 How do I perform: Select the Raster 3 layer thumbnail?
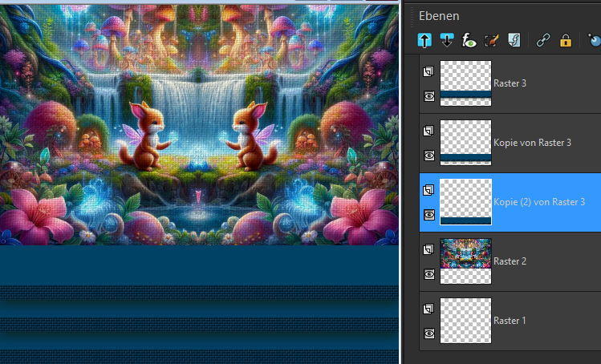tap(465, 83)
